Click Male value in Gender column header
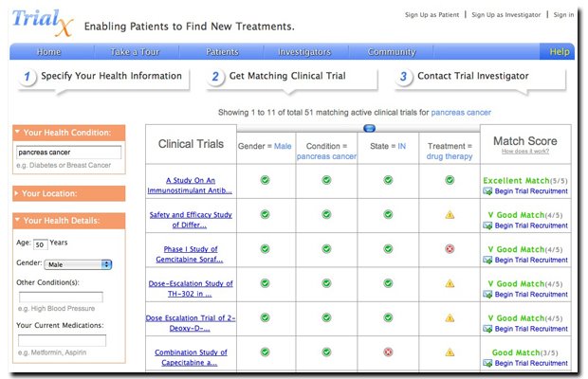Viewport: 588px width, 379px height. click(283, 146)
